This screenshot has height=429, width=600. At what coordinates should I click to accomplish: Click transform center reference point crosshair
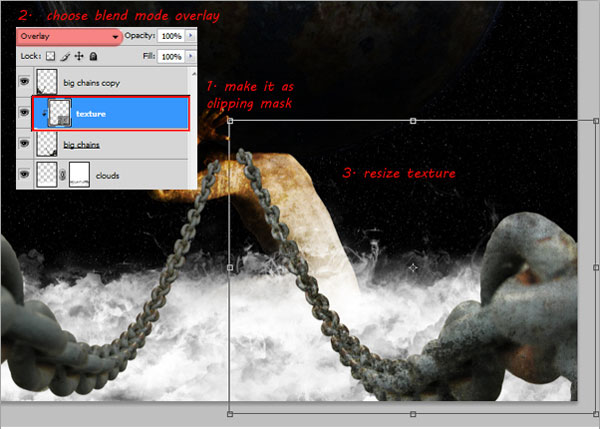pyautogui.click(x=412, y=268)
